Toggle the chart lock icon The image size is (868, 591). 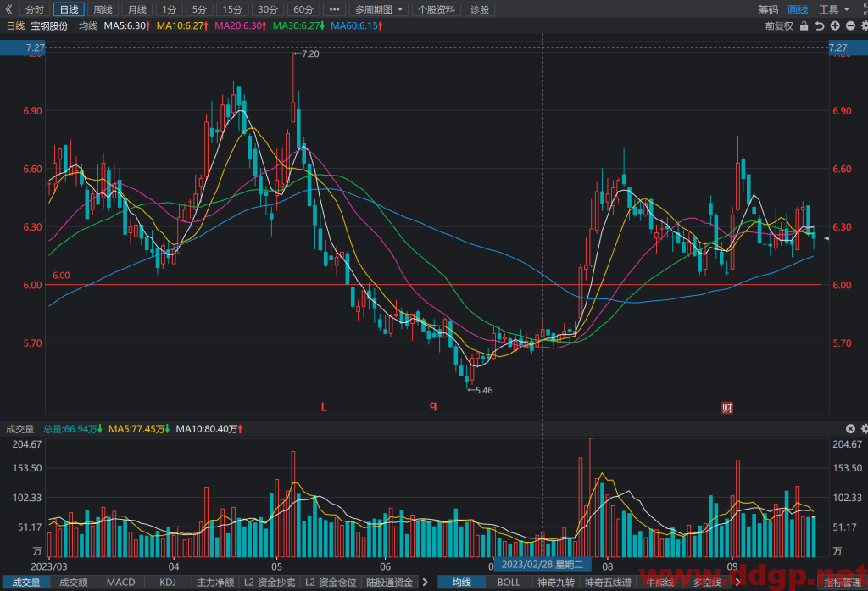(804, 26)
